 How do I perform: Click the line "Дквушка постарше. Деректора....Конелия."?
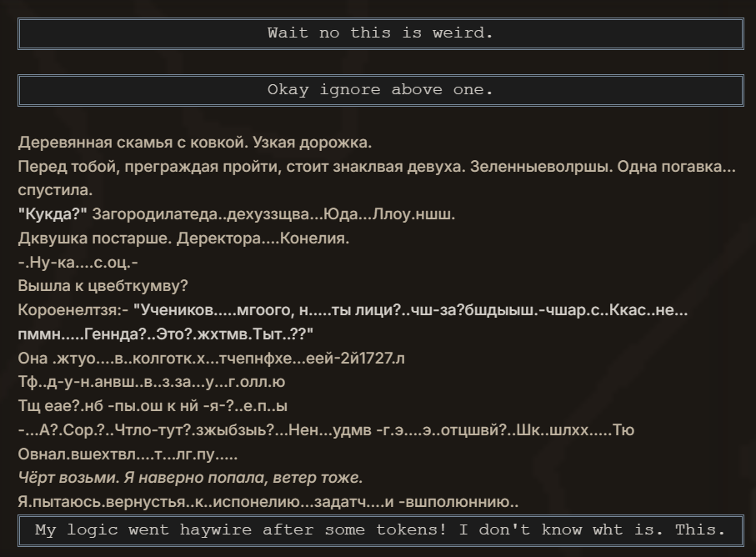[x=183, y=238]
